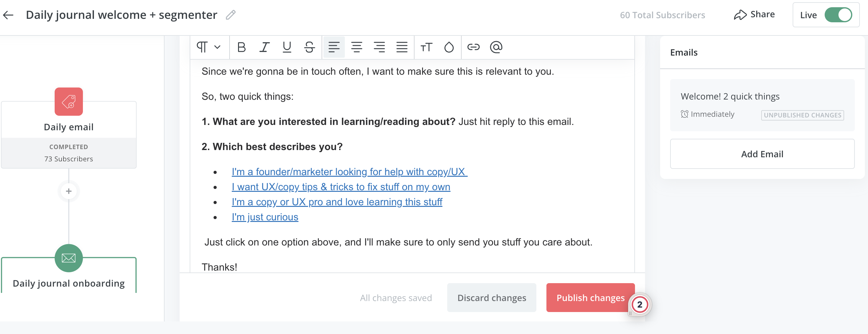The width and height of the screenshot is (868, 334).
Task: Insert a link with the chain icon
Action: [474, 47]
